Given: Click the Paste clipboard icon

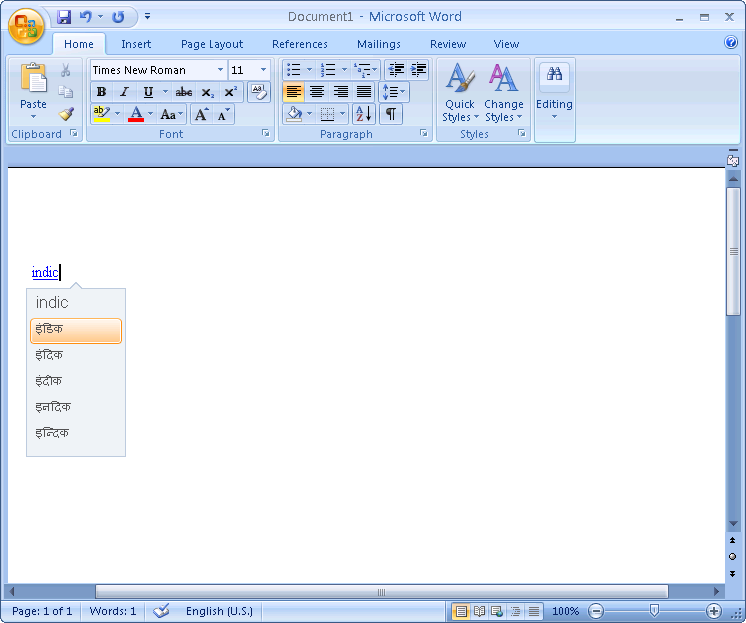Looking at the screenshot, I should pos(33,78).
